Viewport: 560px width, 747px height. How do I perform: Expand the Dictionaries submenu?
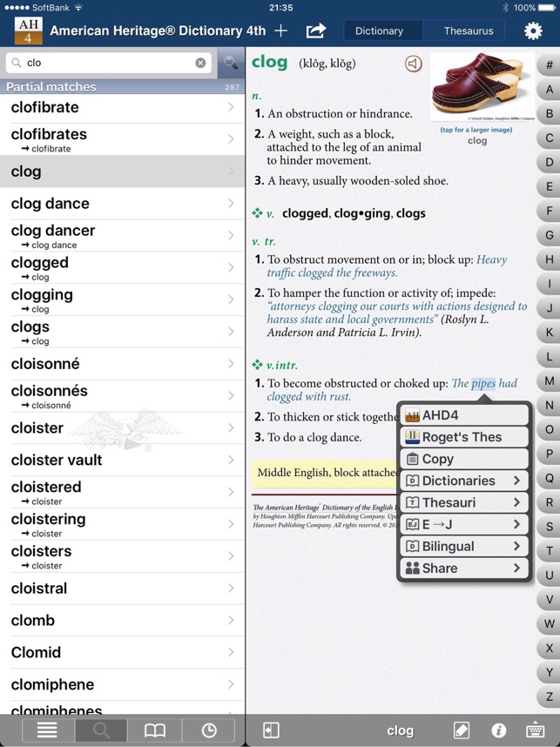click(464, 481)
